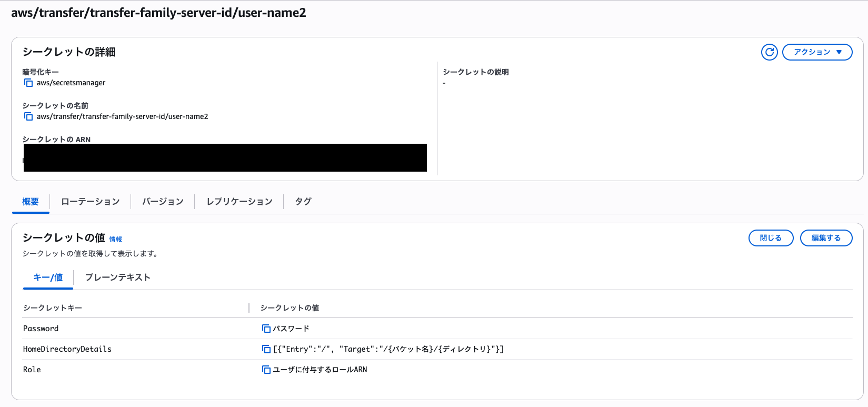The height and width of the screenshot is (407, 868).
Task: Open the タグ tab
Action: pyautogui.click(x=303, y=202)
